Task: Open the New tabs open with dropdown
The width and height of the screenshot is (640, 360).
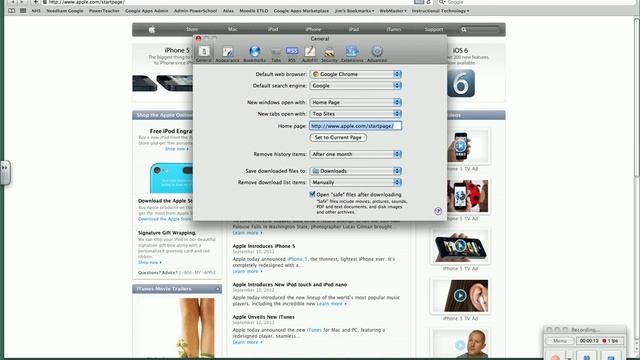Action: pos(356,114)
